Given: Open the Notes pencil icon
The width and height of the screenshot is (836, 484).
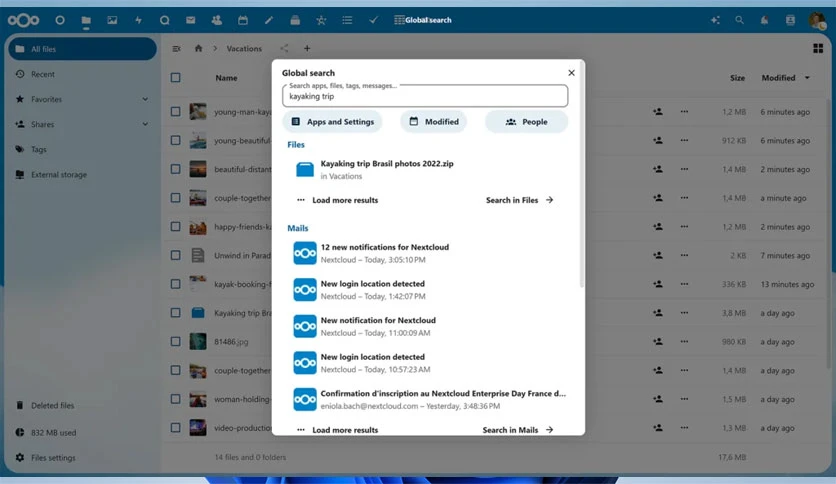Looking at the screenshot, I should [269, 20].
